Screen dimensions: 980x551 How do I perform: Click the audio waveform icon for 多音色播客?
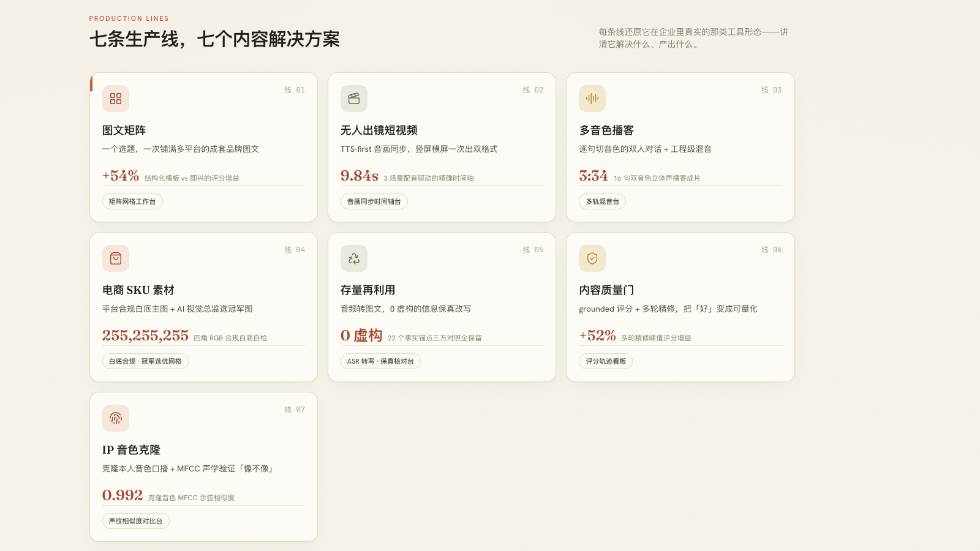click(x=592, y=99)
